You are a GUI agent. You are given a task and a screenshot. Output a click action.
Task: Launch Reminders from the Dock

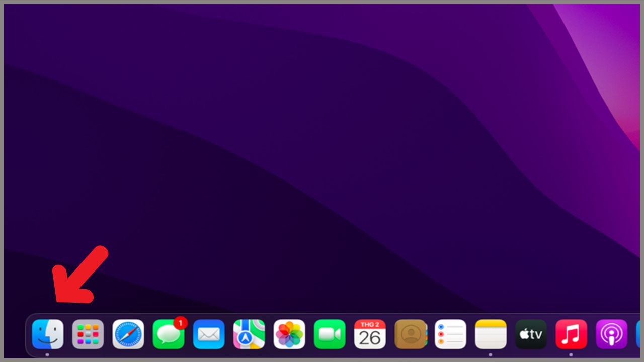point(450,334)
